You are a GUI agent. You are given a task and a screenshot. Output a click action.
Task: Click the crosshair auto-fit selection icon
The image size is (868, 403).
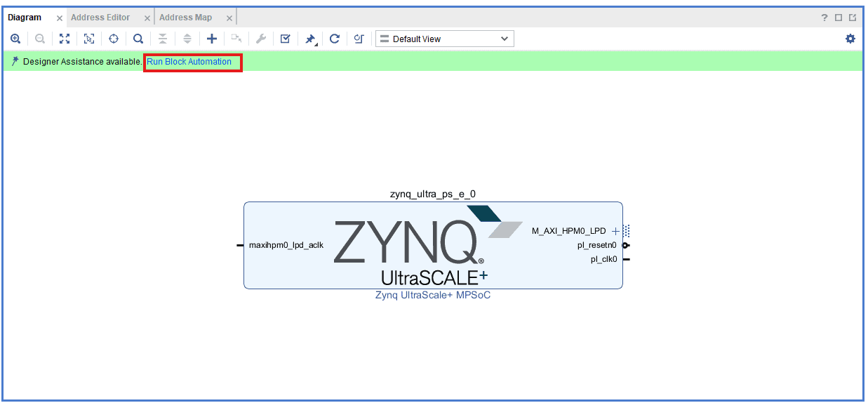click(114, 39)
